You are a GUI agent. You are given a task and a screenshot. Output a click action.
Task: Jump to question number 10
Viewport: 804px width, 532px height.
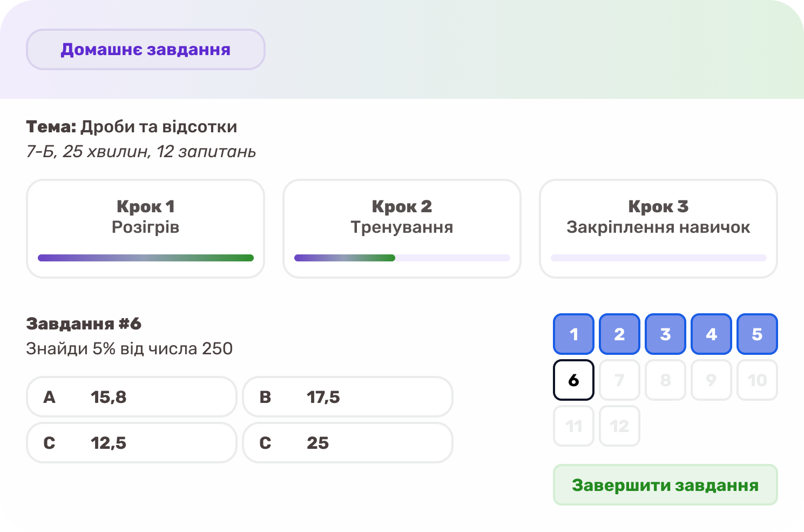point(757,380)
